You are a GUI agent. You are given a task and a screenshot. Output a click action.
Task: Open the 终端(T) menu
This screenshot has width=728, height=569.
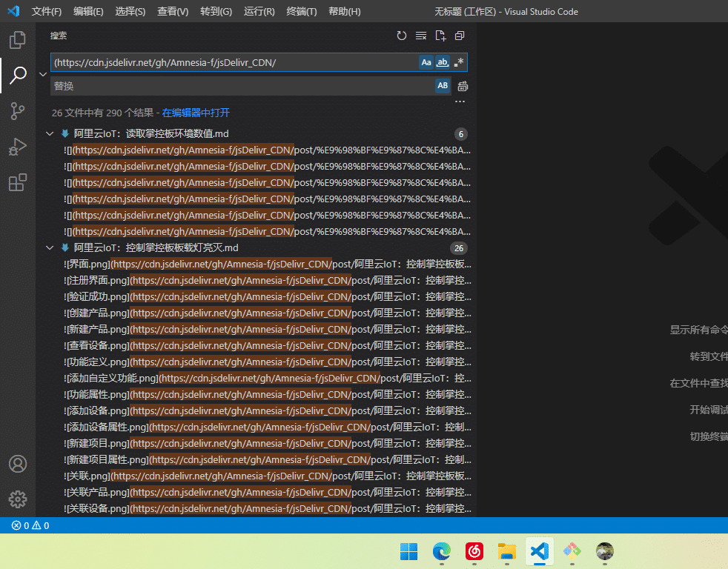(301, 12)
